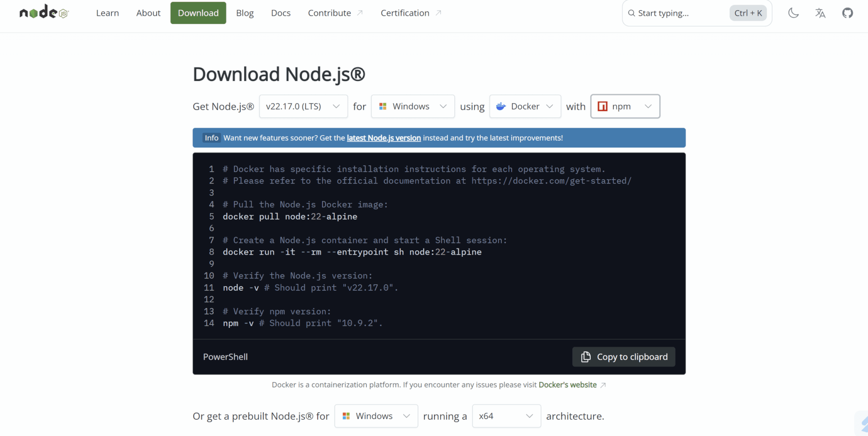The width and height of the screenshot is (868, 436).
Task: Open the About menu item
Action: click(x=148, y=13)
